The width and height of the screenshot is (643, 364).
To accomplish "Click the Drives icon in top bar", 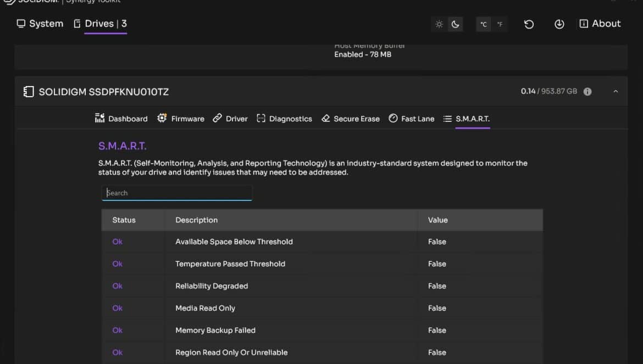I will click(77, 24).
